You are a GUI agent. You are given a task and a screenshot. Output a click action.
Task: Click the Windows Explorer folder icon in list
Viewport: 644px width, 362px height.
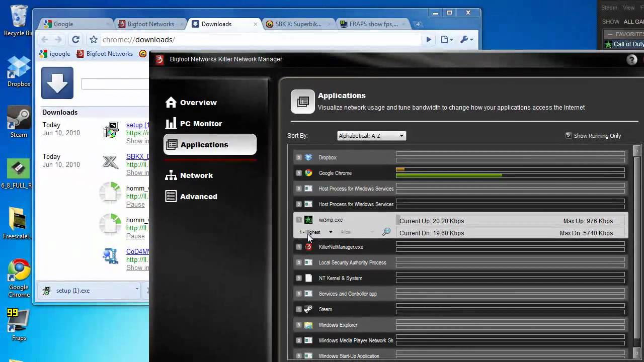coord(308,325)
